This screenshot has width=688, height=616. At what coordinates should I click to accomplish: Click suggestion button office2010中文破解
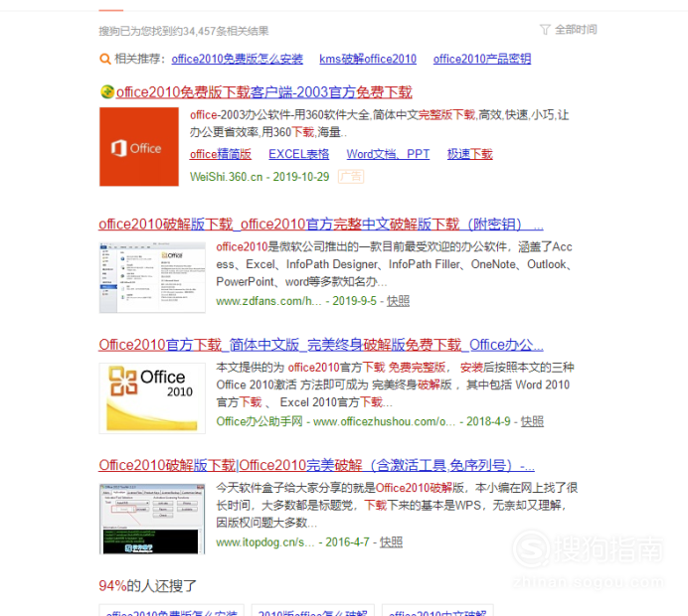click(x=437, y=611)
